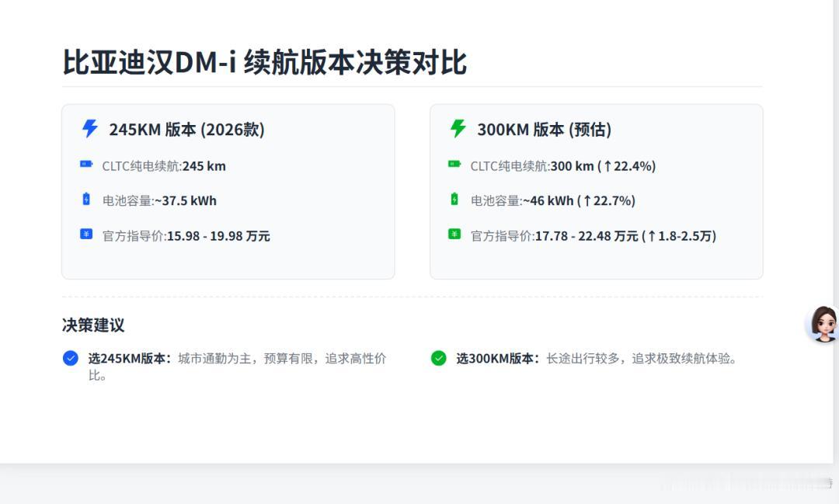Click the heading 300KM 版本 (预估)

[x=544, y=130]
